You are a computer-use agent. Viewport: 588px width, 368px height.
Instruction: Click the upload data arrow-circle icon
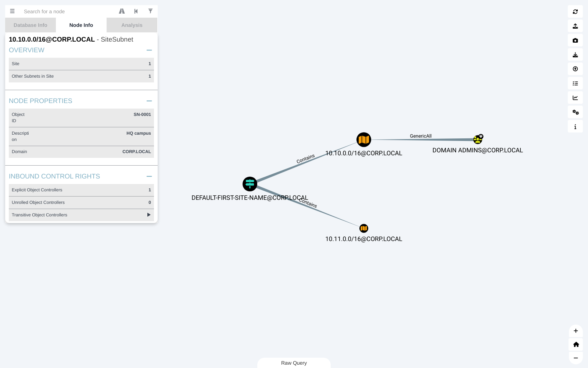pyautogui.click(x=575, y=69)
